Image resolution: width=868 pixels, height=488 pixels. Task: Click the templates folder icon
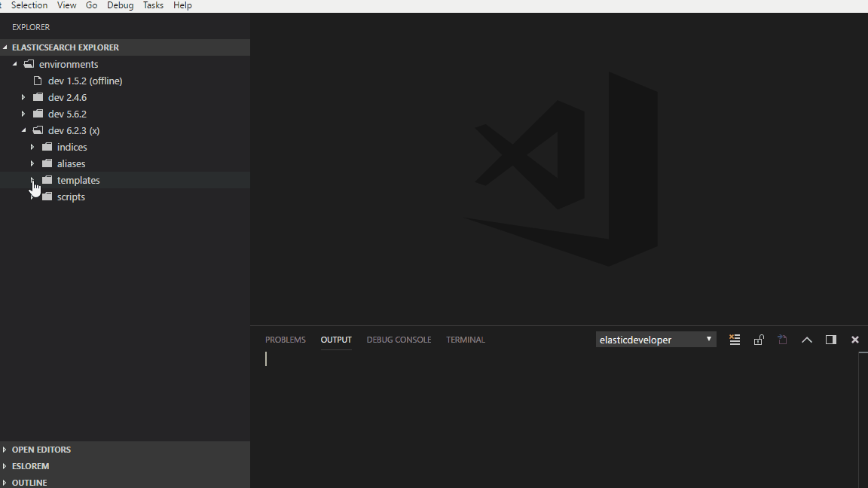tap(47, 181)
